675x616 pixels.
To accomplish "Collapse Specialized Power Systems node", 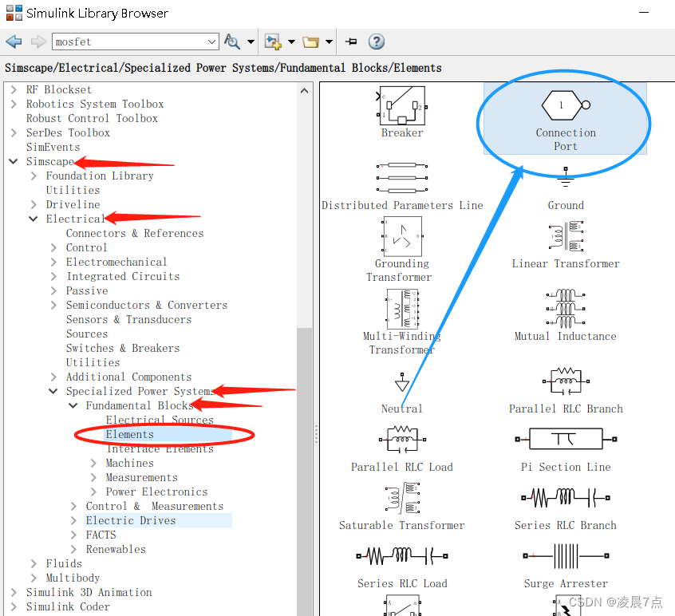I will coord(53,391).
